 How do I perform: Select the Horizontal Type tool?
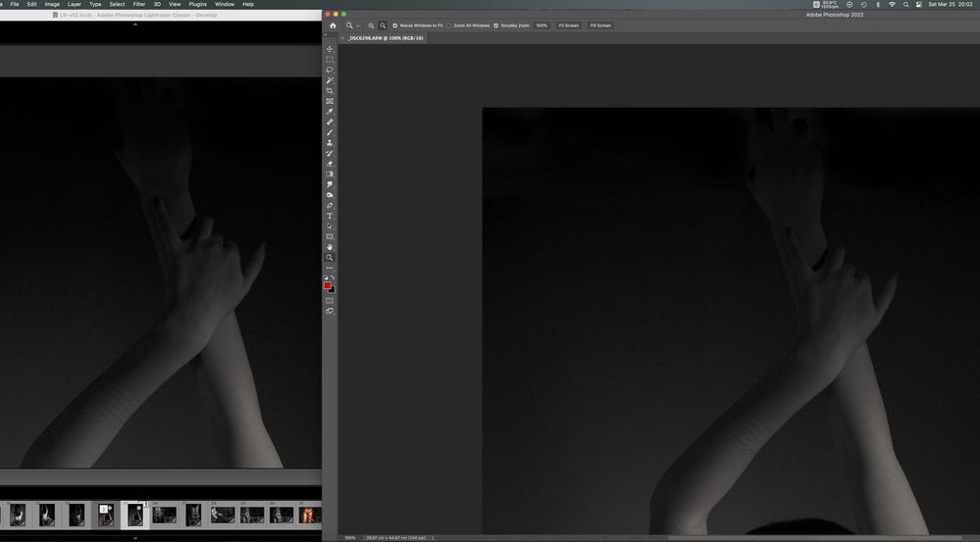[330, 216]
